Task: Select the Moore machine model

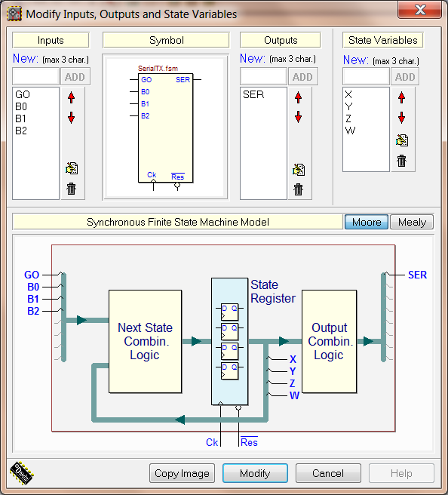Action: coord(367,222)
